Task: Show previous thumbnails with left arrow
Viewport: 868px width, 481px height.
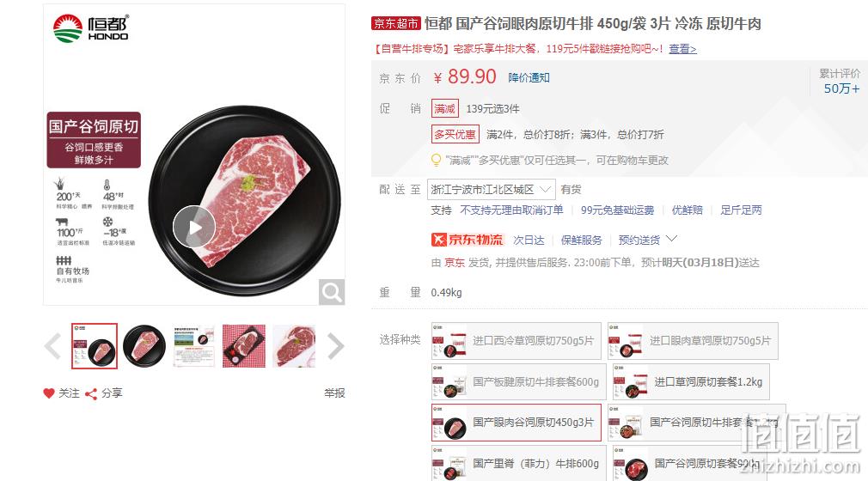Action: (53, 346)
